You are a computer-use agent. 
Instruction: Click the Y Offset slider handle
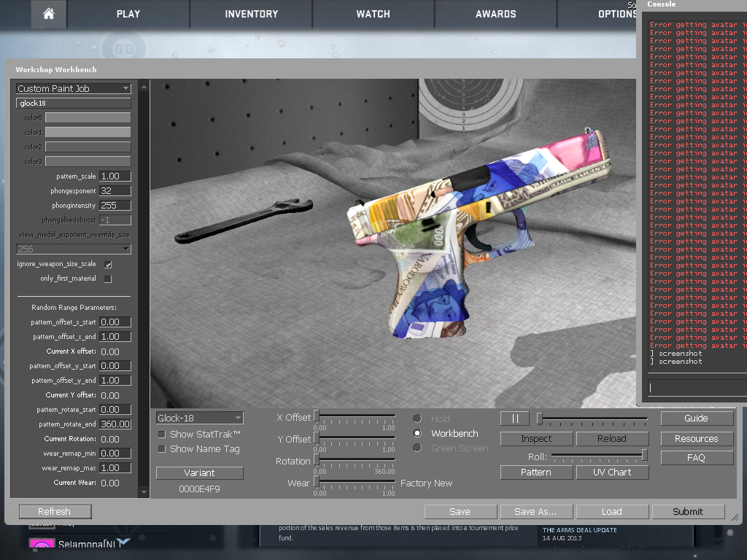tap(317, 438)
